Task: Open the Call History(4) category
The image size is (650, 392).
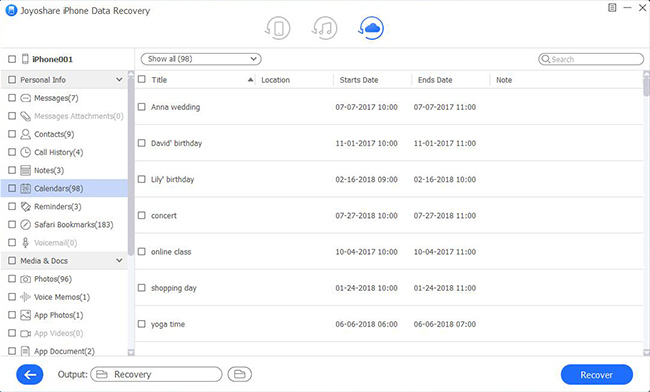Action: pos(58,152)
